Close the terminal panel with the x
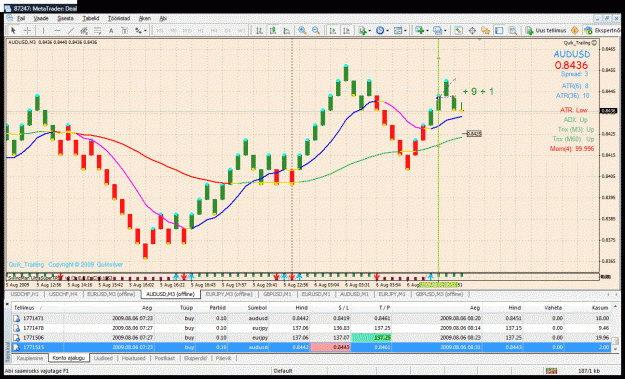Image resolution: width=625 pixels, height=379 pixels. [x=7, y=304]
